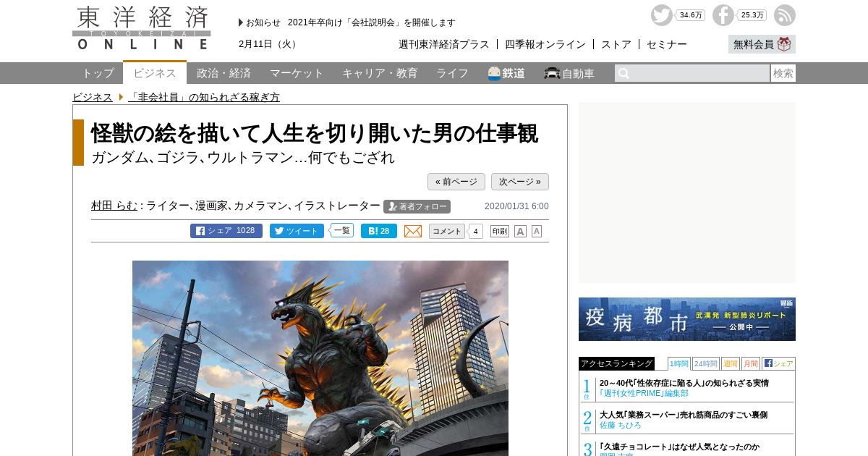Open the セミナー link
This screenshot has height=456, width=868.
667,44
